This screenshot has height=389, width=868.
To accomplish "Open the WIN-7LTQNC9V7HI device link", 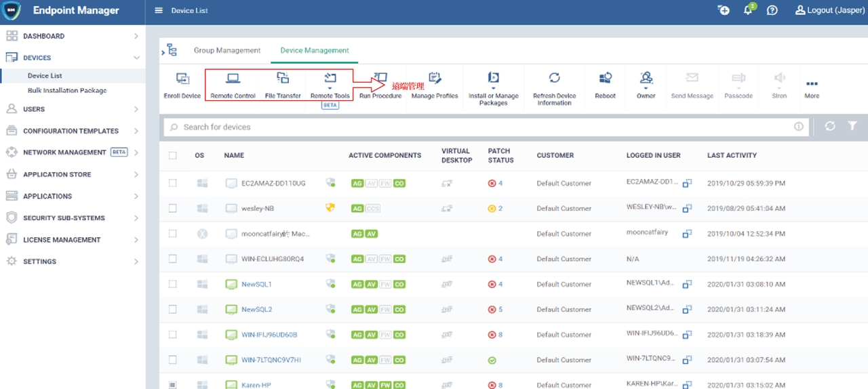I will [271, 360].
